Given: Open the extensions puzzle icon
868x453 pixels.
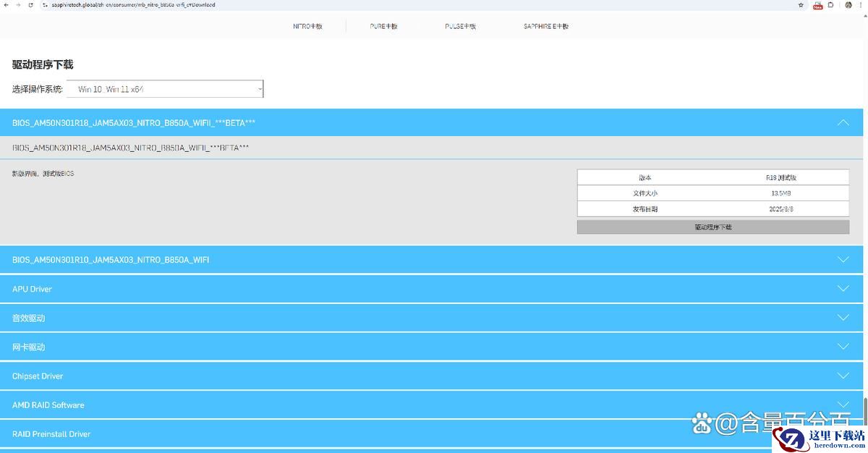Looking at the screenshot, I should pyautogui.click(x=830, y=4).
